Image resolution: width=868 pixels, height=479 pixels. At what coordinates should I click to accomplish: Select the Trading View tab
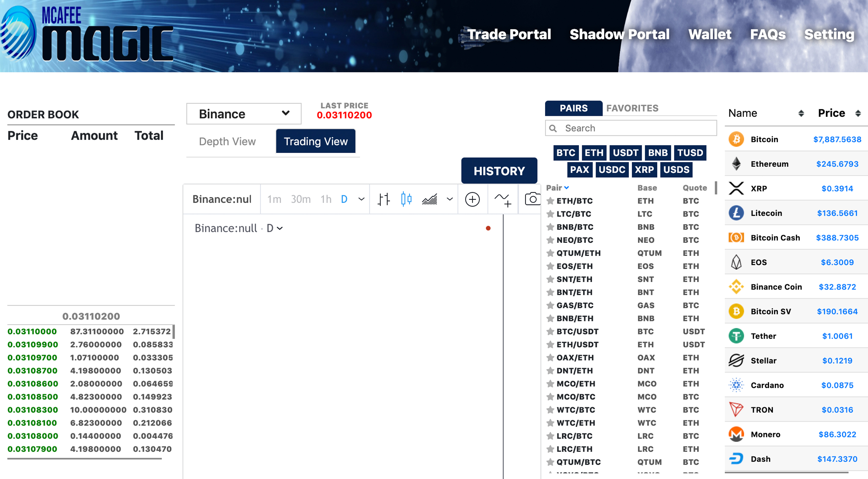point(315,141)
